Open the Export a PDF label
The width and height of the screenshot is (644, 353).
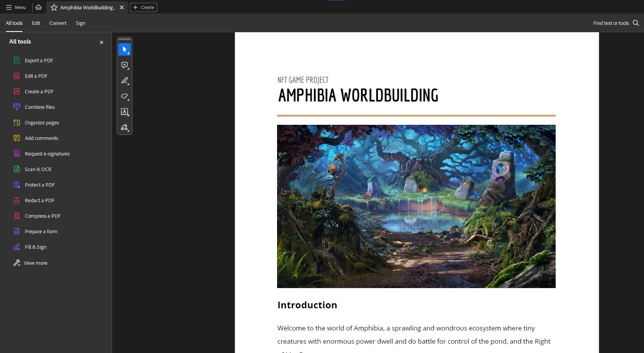pyautogui.click(x=39, y=60)
